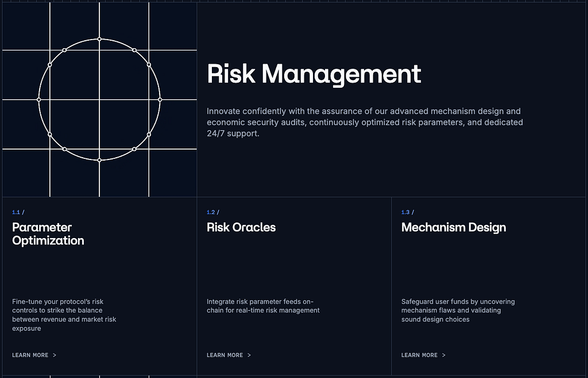Click the chevron arrow beside Parameter Optimization's Learn More
The width and height of the screenshot is (588, 378).
pyautogui.click(x=55, y=355)
